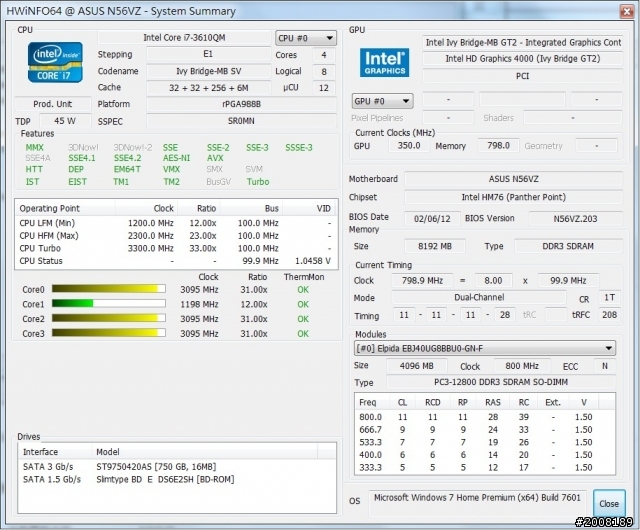Image resolution: width=640 pixels, height=530 pixels.
Task: Click the Codename Ivy Bridge-MB SV field
Action: tap(208, 71)
